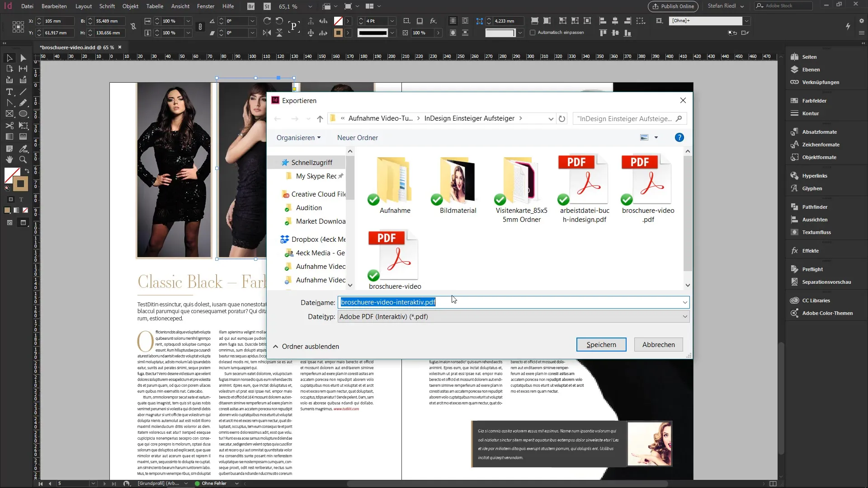The image size is (868, 488).
Task: Select the Apply None button in toolbox
Action: pyautogui.click(x=25, y=210)
